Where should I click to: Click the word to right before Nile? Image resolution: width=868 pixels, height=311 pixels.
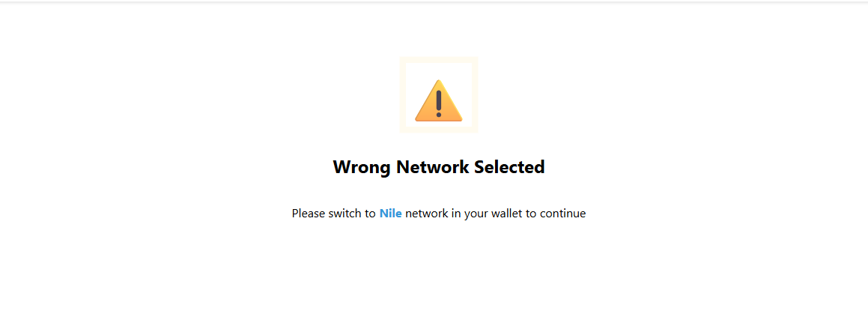370,214
